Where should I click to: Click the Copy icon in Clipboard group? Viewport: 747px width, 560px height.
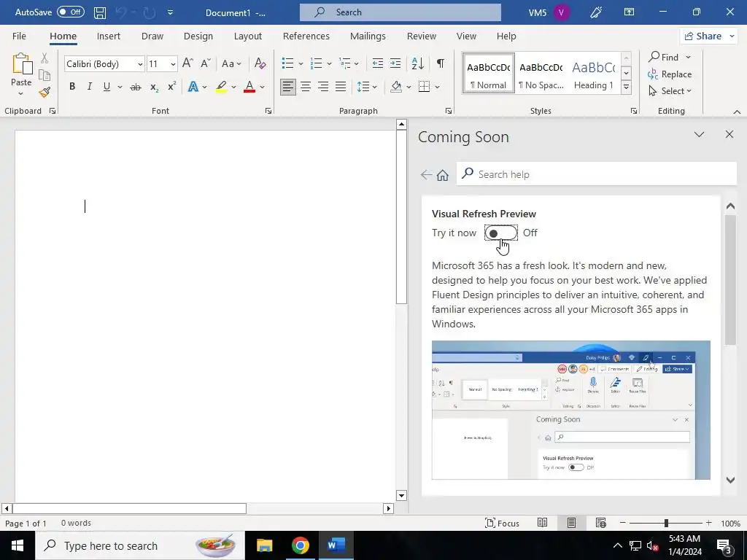click(x=44, y=75)
